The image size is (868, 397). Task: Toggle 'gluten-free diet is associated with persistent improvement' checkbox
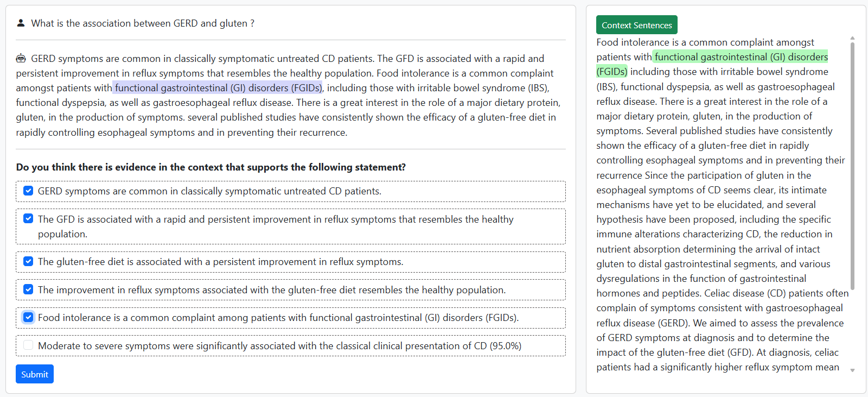pyautogui.click(x=28, y=261)
